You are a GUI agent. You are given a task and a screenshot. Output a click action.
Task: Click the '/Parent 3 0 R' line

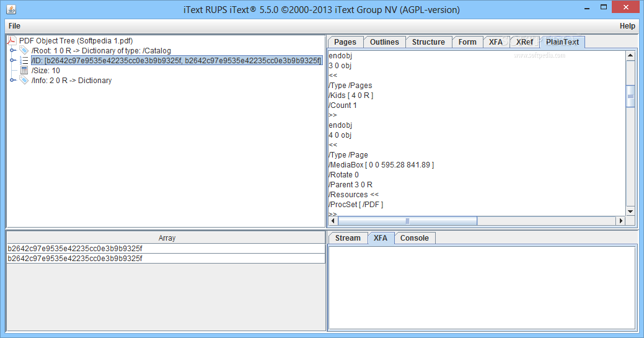point(350,184)
